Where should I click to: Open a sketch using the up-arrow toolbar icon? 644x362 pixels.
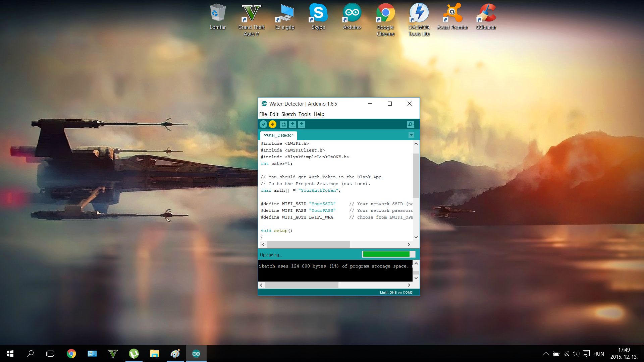(292, 124)
